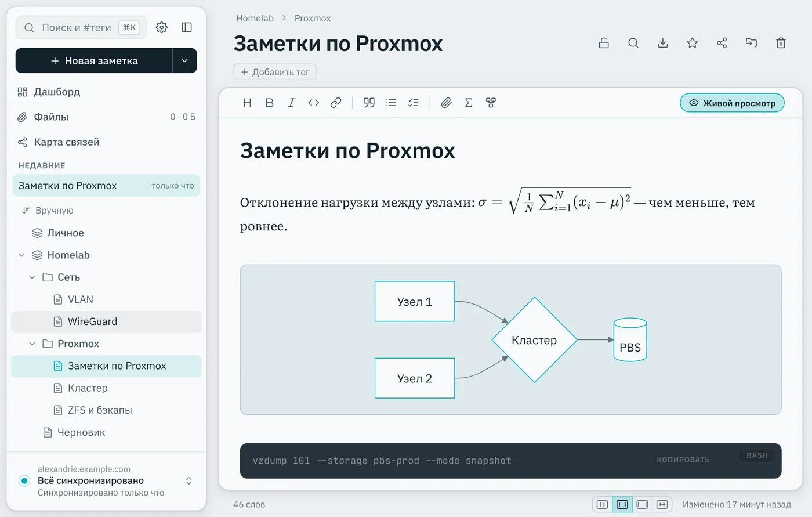Screen dimensions: 812x517
Task: Select narrow editor width
Action: click(603, 505)
